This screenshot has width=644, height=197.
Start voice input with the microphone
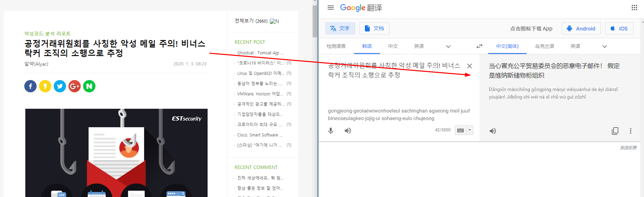pyautogui.click(x=331, y=131)
